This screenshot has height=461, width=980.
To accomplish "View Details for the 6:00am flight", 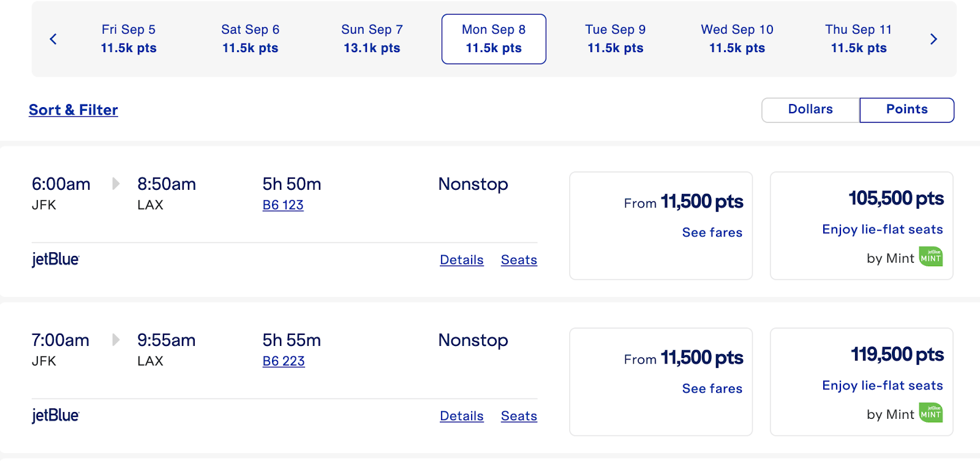I will pyautogui.click(x=462, y=260).
